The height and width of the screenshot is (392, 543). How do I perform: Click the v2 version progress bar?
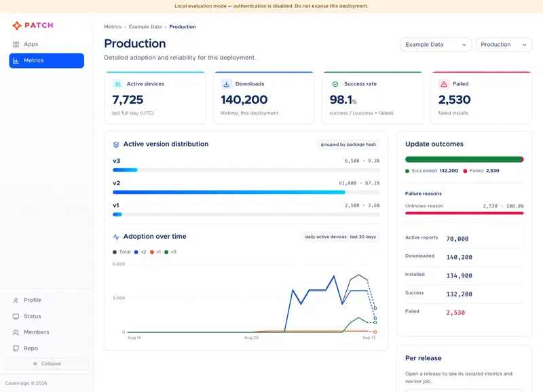click(x=246, y=192)
